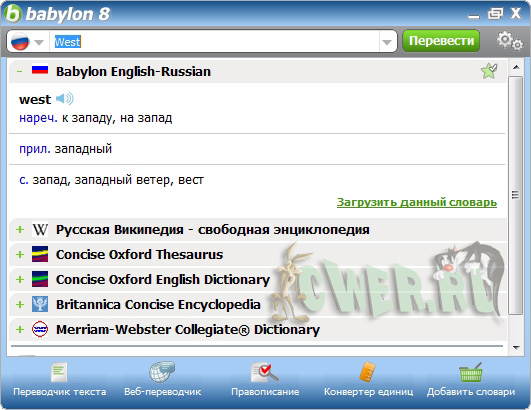Image resolution: width=531 pixels, height=410 pixels.
Task: Click the Russian flag icon of Babylon English-Russian
Action: 40,70
